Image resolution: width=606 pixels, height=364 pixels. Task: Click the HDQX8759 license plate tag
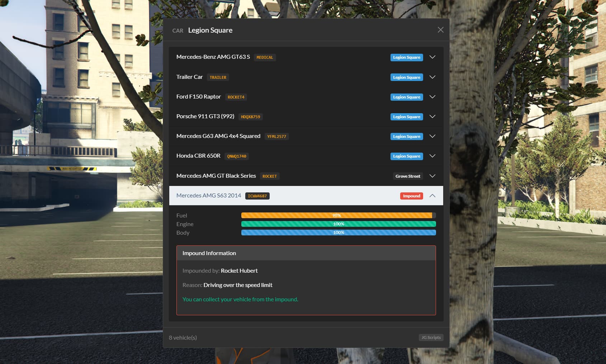(x=251, y=116)
